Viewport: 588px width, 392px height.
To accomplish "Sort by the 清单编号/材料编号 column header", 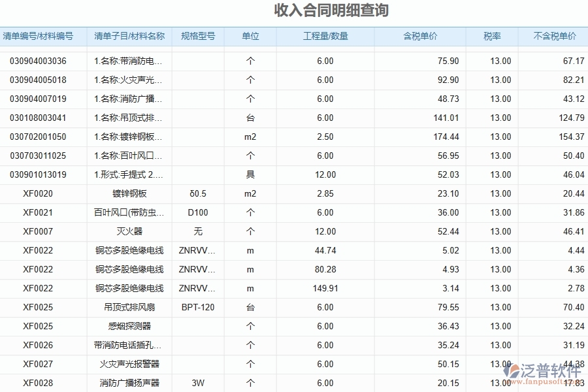I will click(x=39, y=37).
